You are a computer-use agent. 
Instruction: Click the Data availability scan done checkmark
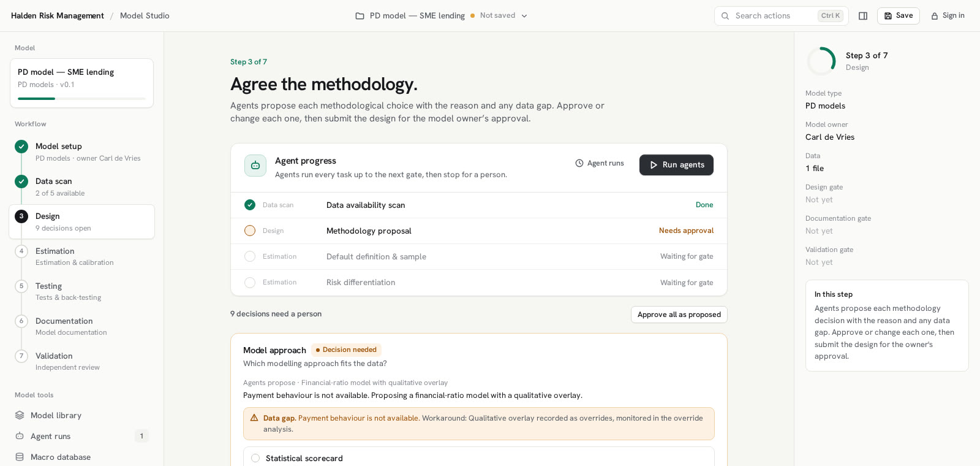tap(250, 205)
